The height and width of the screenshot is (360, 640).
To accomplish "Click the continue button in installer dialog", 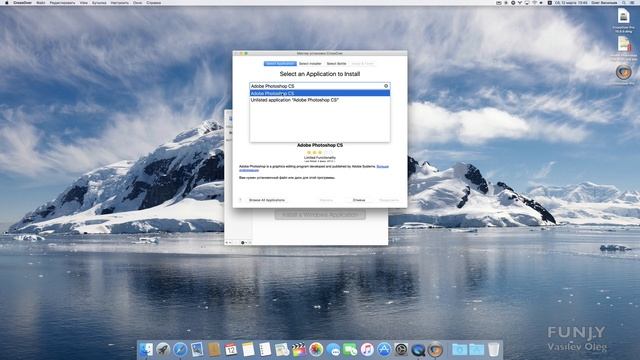I will click(x=389, y=200).
